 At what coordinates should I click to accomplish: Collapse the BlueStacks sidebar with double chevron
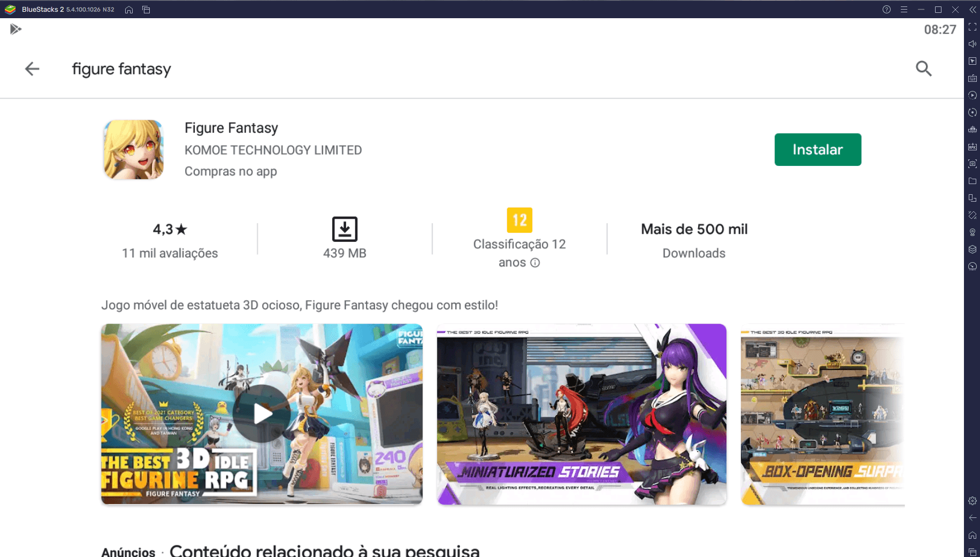(x=973, y=10)
